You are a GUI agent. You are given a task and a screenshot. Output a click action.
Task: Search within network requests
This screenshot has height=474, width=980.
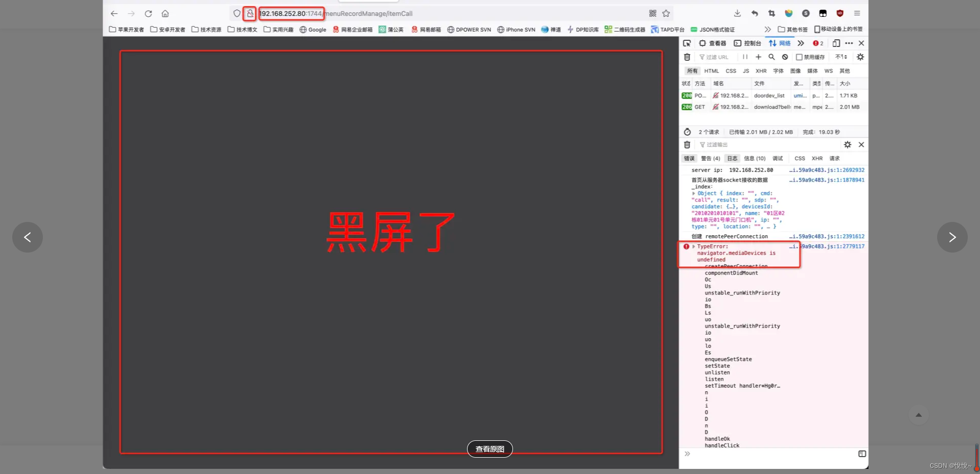click(x=772, y=57)
